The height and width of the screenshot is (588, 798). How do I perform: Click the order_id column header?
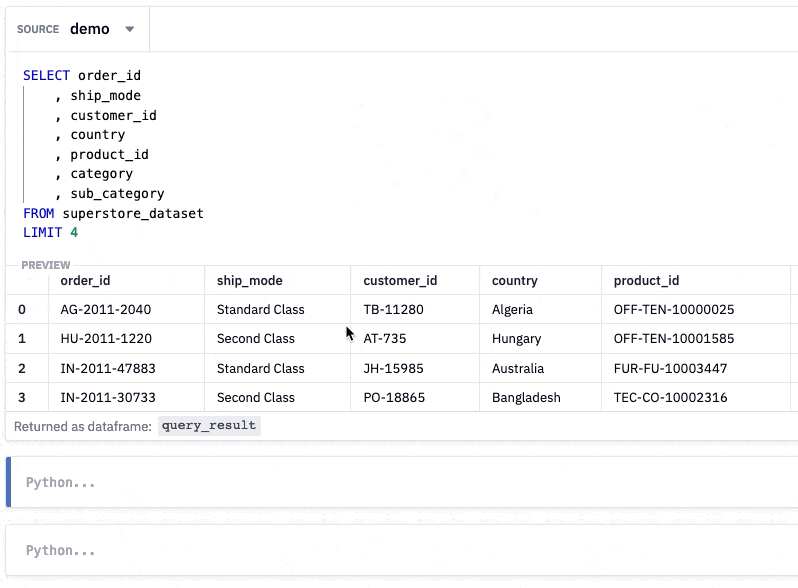(x=86, y=281)
